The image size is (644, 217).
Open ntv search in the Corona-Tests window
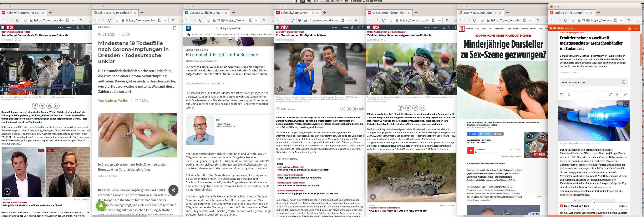tap(89, 27)
